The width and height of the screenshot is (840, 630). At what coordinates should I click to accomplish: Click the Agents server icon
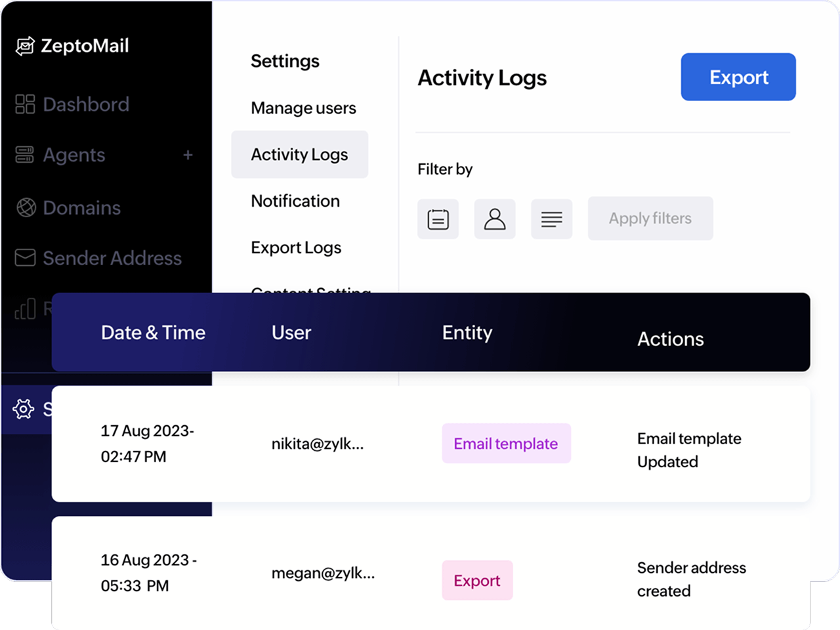click(25, 155)
